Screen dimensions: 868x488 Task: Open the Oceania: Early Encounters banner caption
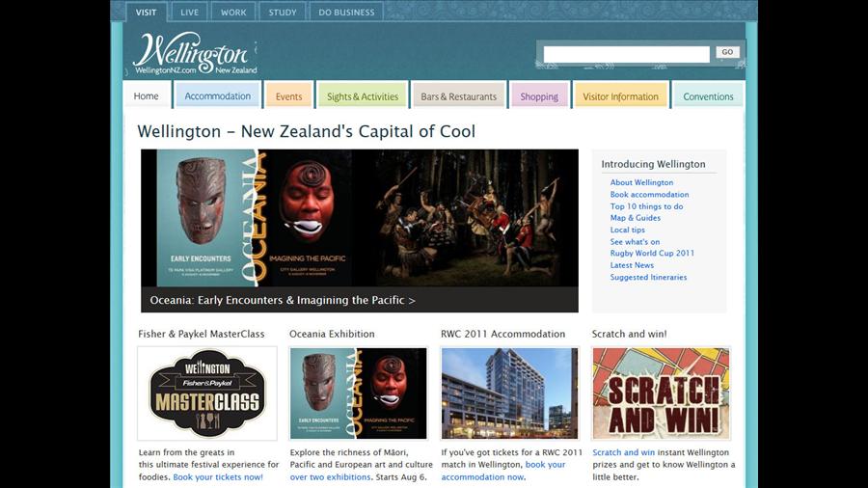pyautogui.click(x=283, y=300)
